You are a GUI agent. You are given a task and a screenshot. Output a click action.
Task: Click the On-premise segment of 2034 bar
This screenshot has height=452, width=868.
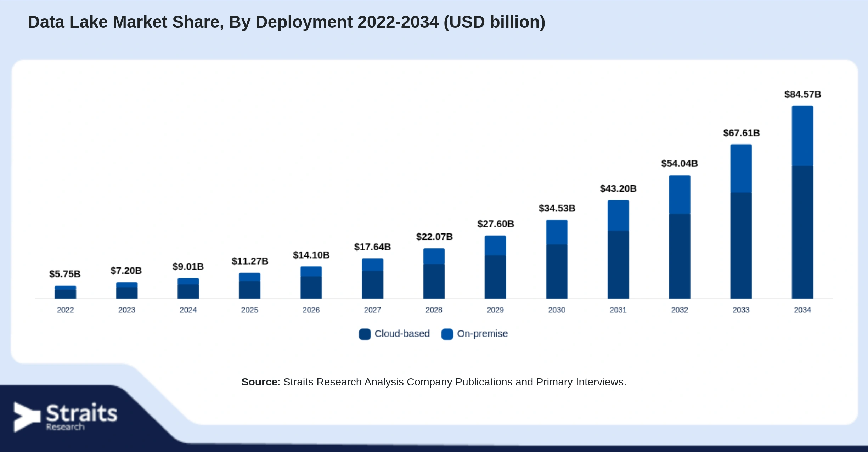point(802,136)
